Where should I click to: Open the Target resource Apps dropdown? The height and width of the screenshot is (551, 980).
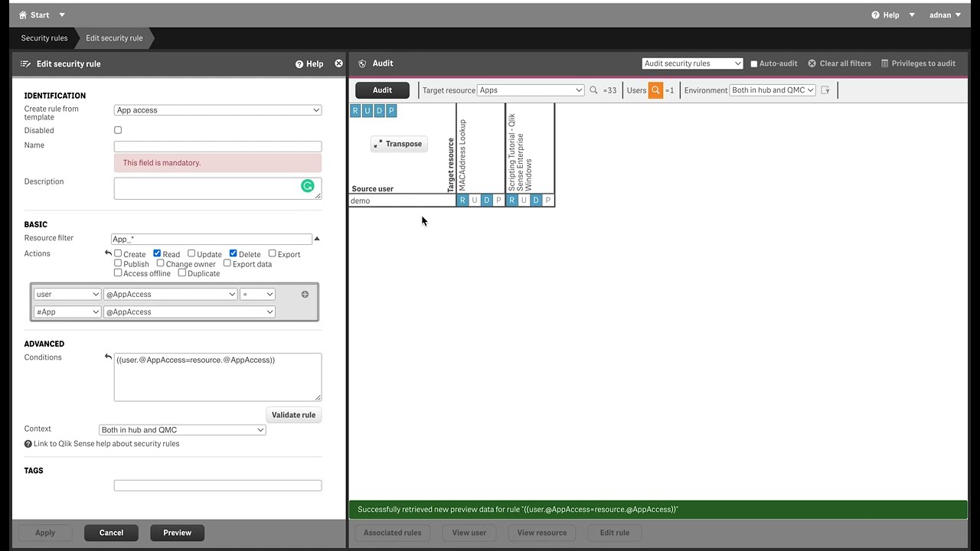click(531, 90)
